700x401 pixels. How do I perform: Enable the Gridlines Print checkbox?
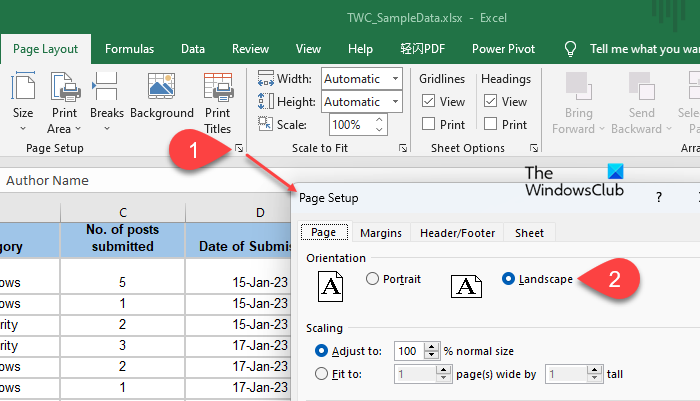429,125
